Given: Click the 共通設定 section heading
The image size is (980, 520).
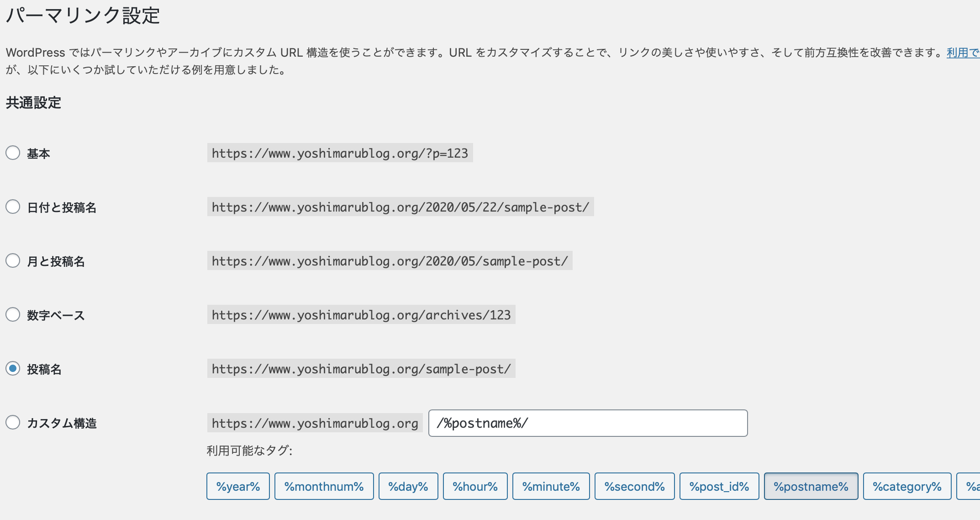Looking at the screenshot, I should pyautogui.click(x=33, y=103).
